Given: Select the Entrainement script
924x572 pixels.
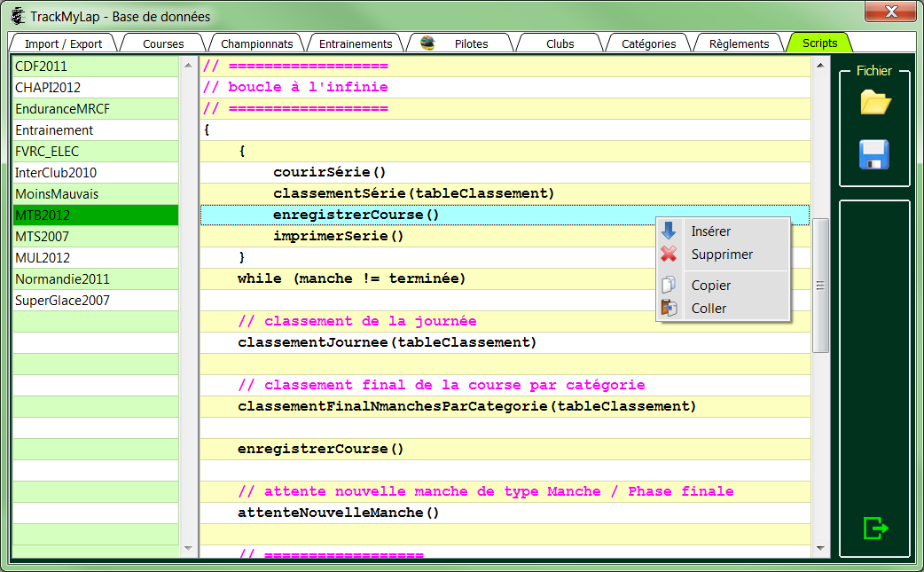Looking at the screenshot, I should (x=96, y=130).
